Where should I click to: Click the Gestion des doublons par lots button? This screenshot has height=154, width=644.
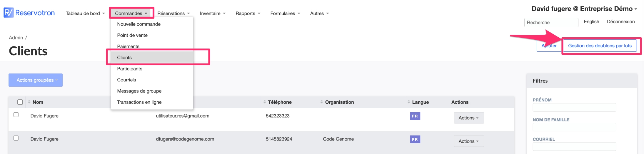click(x=600, y=46)
